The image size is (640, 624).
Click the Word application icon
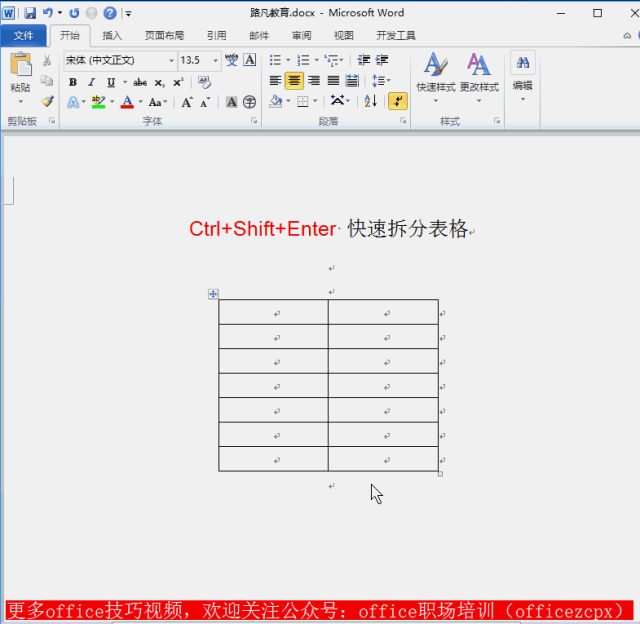click(9, 13)
